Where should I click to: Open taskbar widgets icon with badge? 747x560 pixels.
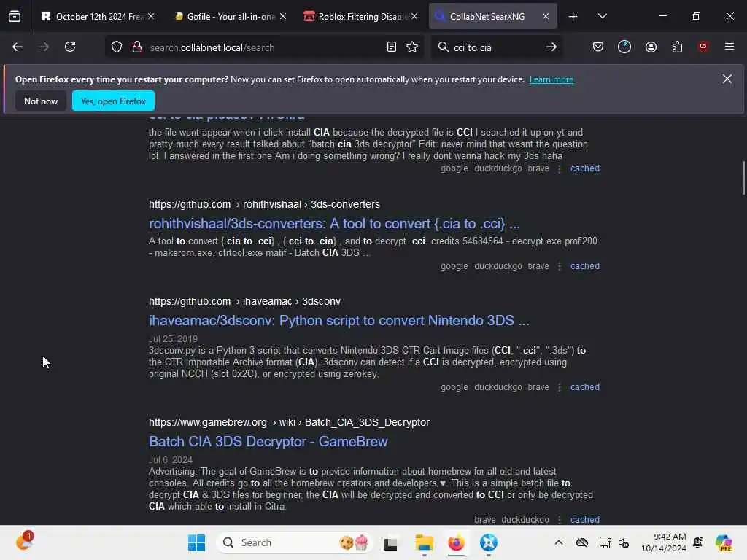24,542
